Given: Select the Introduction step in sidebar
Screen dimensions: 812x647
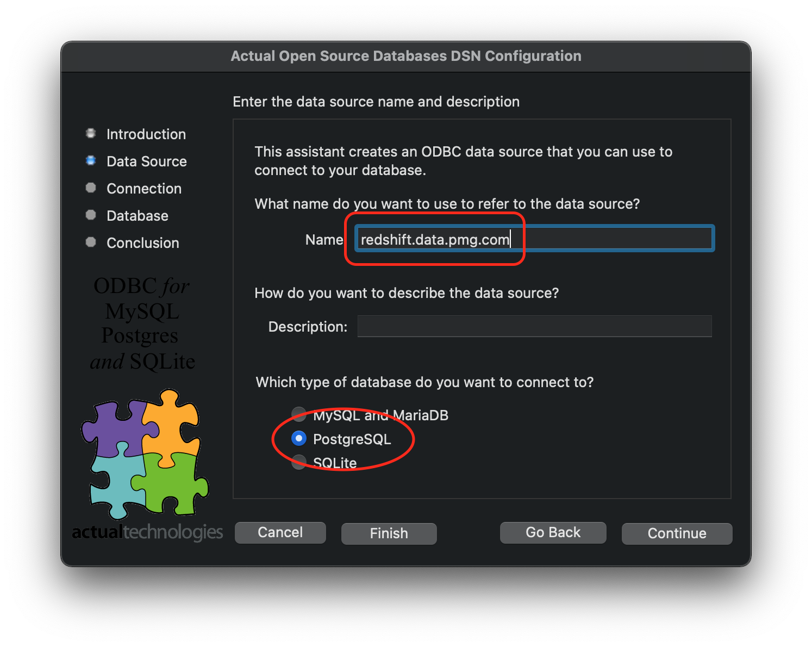Looking at the screenshot, I should (x=146, y=134).
